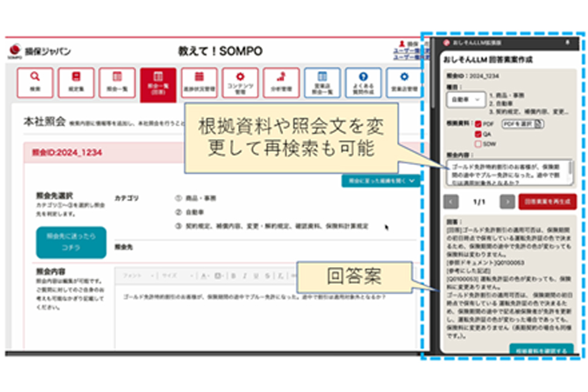Screen dimensions: 588x392
Task: Click the PDFを選択 file button
Action: click(523, 124)
